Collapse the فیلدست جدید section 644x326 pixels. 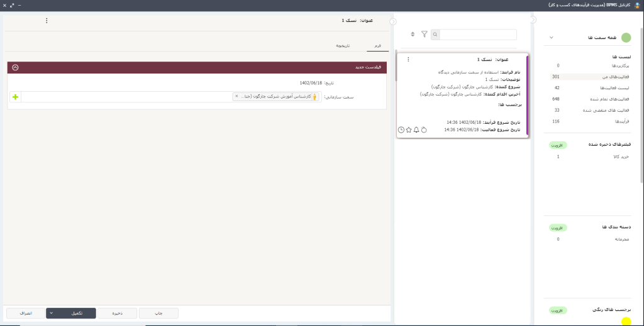[x=15, y=67]
